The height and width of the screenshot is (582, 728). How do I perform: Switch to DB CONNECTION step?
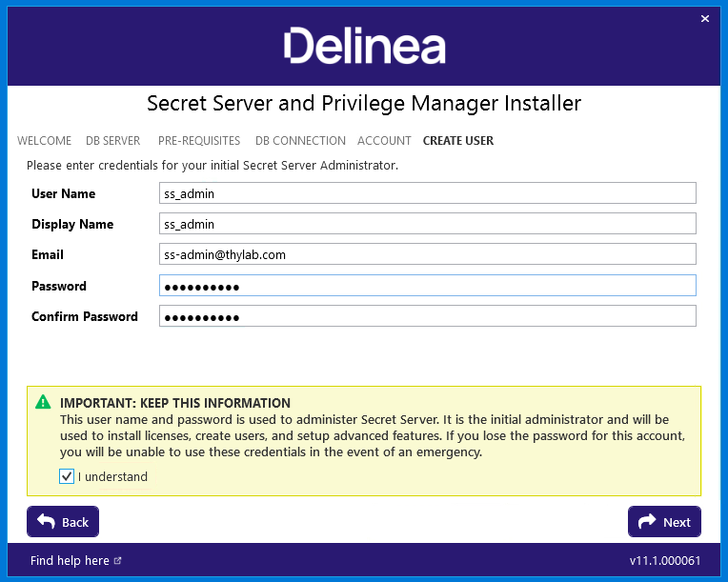point(300,141)
